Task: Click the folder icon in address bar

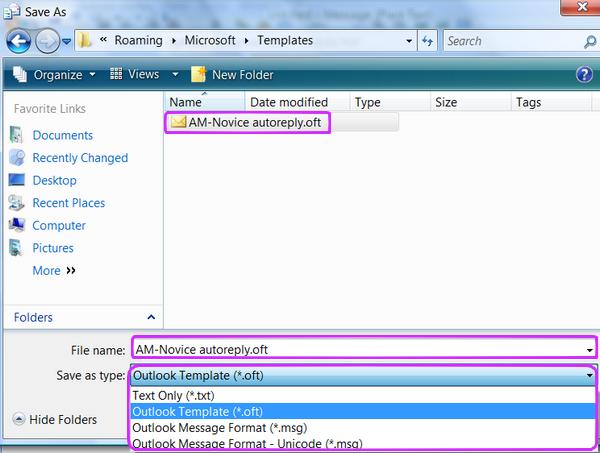Action: pyautogui.click(x=84, y=40)
